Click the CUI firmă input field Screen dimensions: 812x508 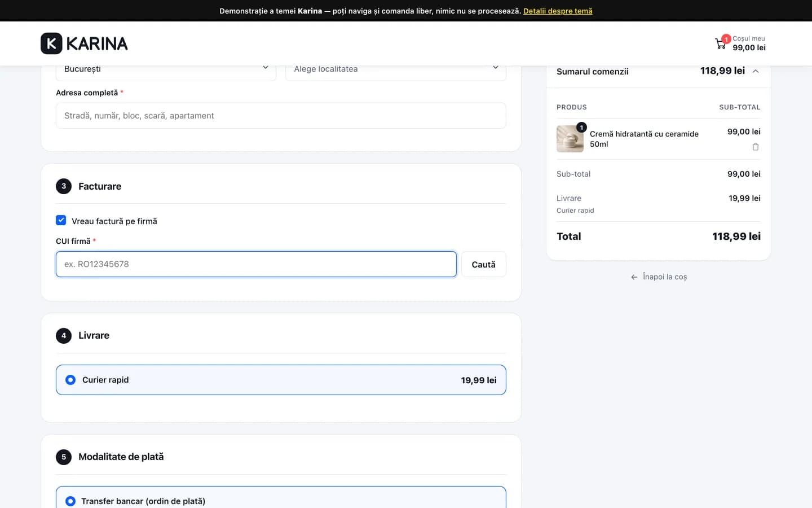tap(256, 264)
